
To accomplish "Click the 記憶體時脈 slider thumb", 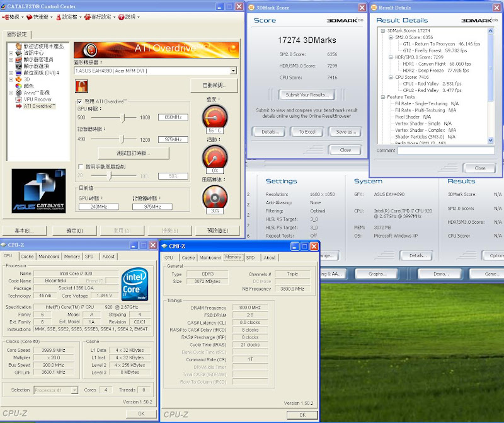I will [122, 139].
